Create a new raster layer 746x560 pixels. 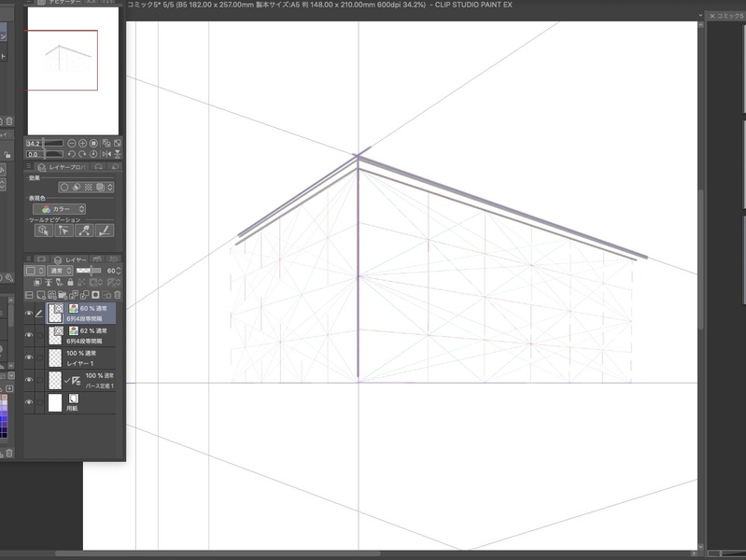coord(41,295)
